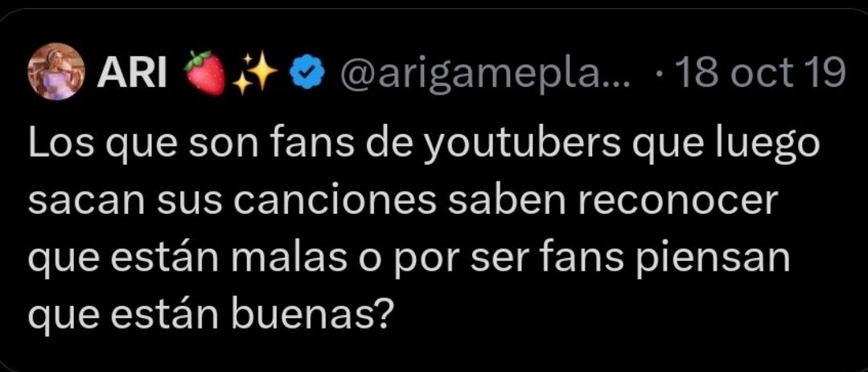This screenshot has width=868, height=372.
Task: Click the first line starting 'Los que son'
Action: coord(422,146)
